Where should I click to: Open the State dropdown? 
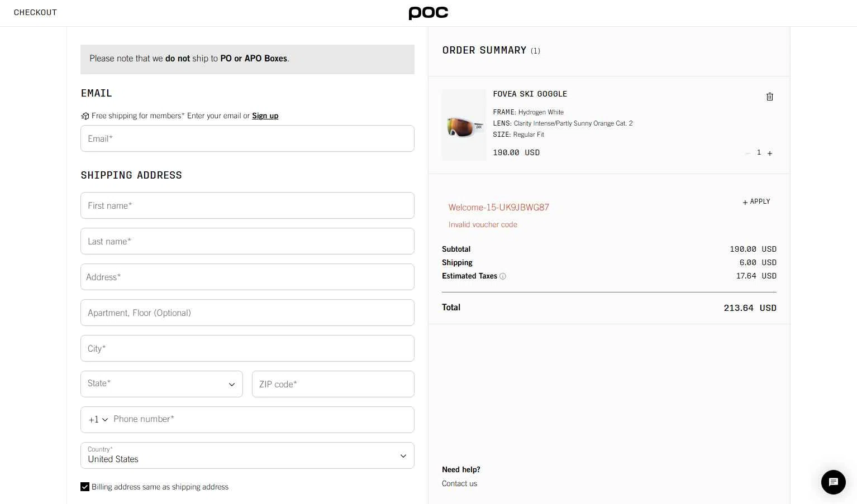click(161, 384)
